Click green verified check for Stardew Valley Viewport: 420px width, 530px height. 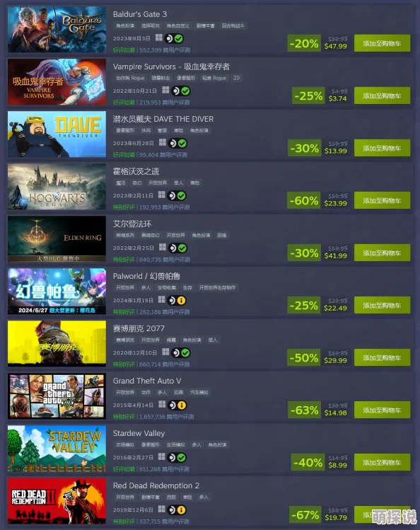point(181,458)
